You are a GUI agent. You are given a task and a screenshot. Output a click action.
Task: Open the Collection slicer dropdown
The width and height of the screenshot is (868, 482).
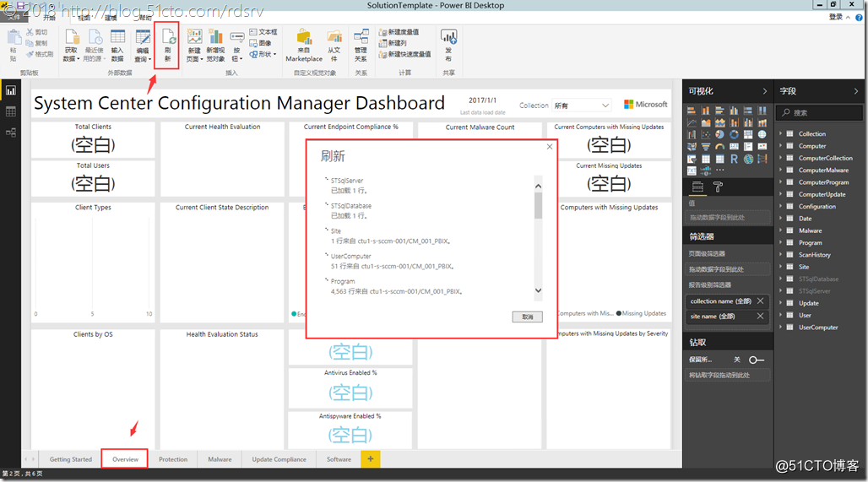(x=582, y=106)
